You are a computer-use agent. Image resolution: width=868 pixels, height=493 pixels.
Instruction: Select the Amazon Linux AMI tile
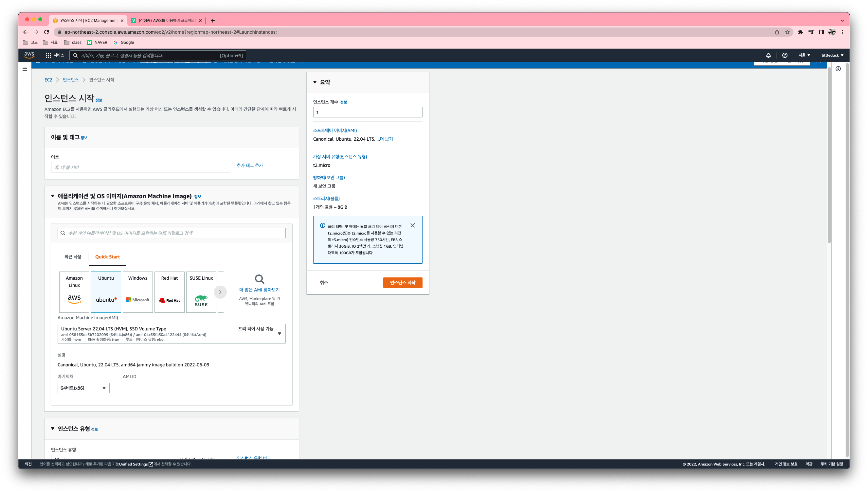tap(74, 292)
